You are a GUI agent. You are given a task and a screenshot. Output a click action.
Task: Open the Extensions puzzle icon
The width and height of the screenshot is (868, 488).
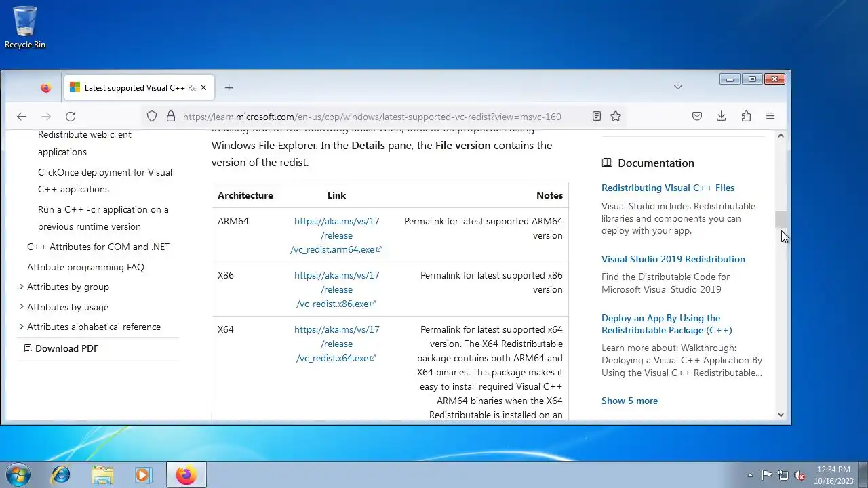click(x=746, y=117)
